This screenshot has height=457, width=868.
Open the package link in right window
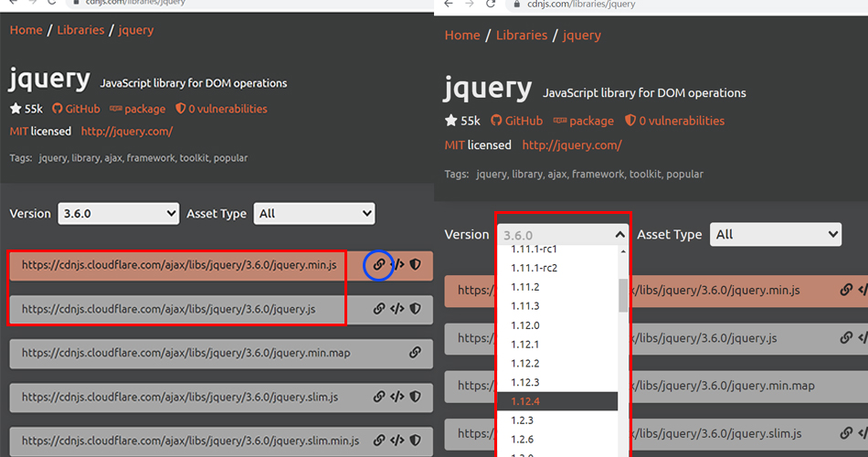(584, 121)
